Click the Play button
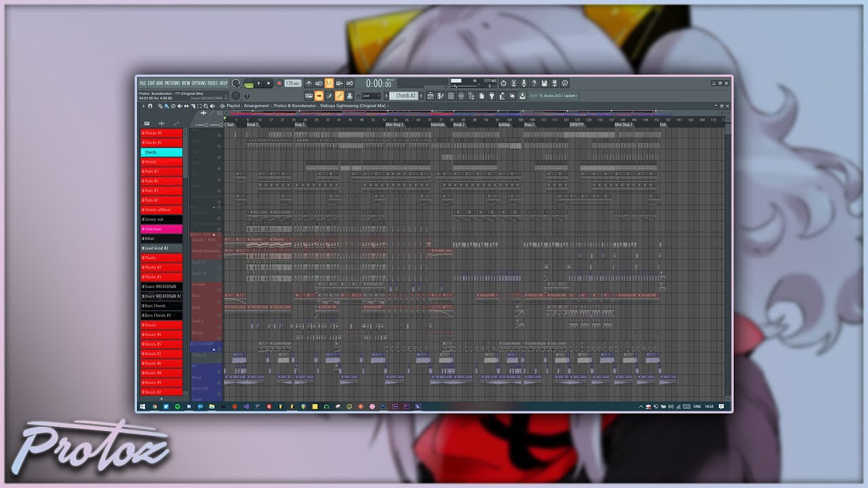Image resolution: width=868 pixels, height=488 pixels. [x=259, y=83]
